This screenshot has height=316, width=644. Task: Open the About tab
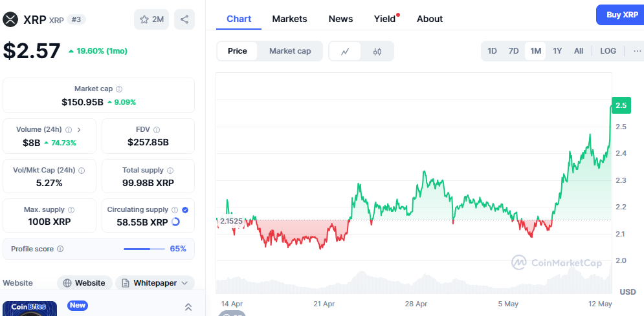430,19
